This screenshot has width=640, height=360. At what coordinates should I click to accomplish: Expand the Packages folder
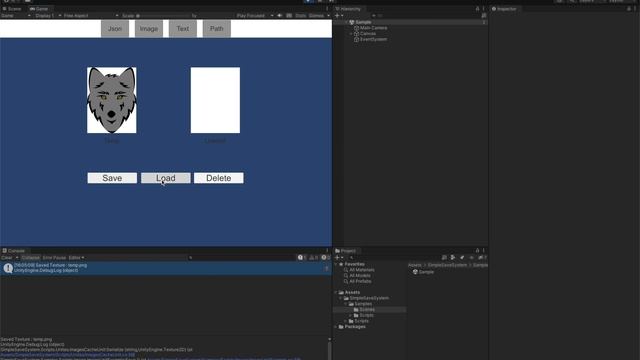coord(336,327)
